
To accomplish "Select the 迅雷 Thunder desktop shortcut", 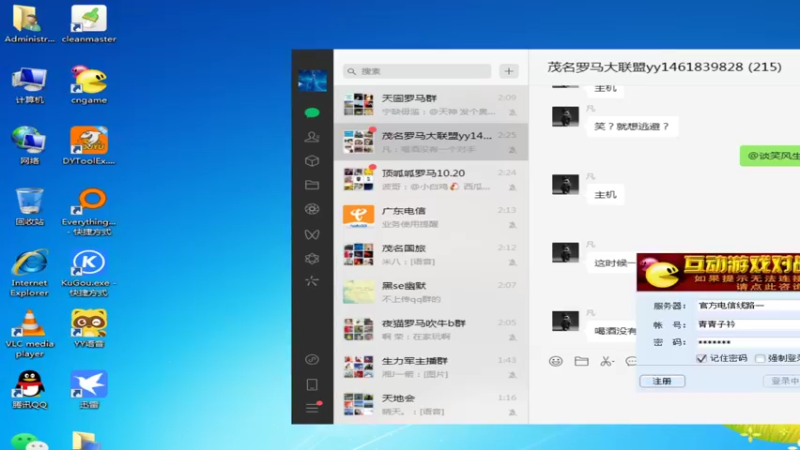I will pos(89,390).
